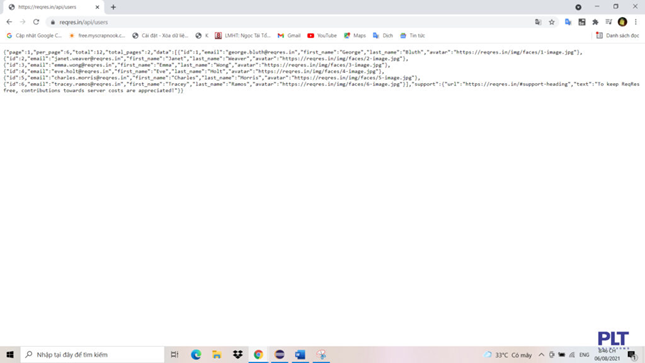This screenshot has height=363, width=645.
Task: Click the translate page icon in address bar
Action: pyautogui.click(x=538, y=22)
